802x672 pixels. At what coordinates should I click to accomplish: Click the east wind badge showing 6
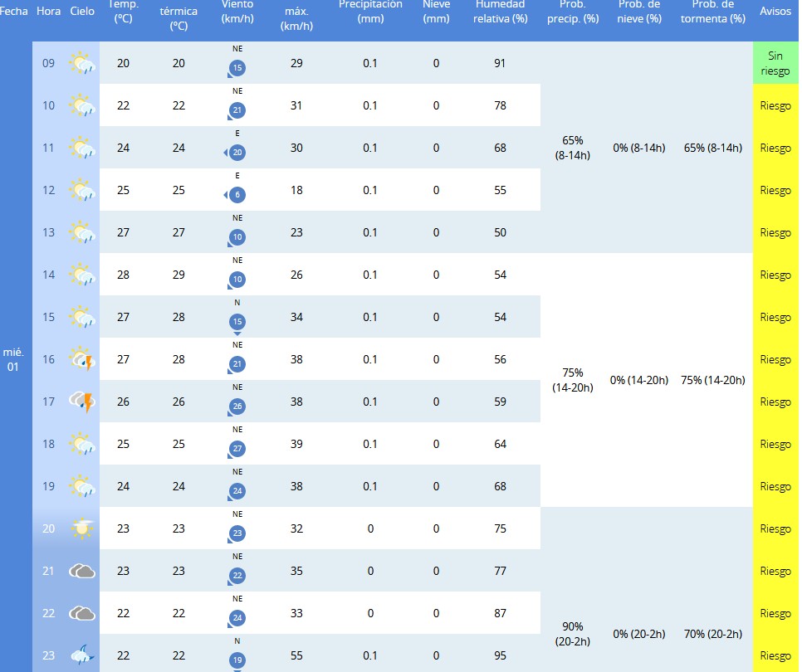tap(237, 195)
